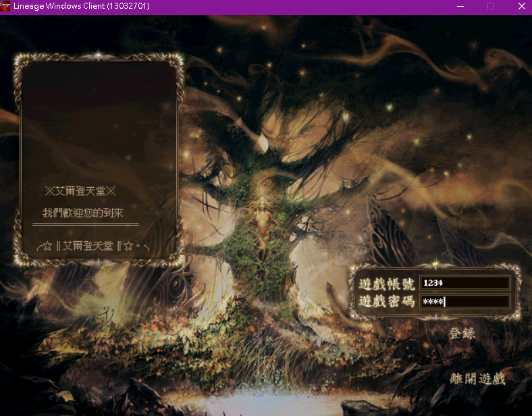Click the maximize button in title bar
Image resolution: width=532 pixels, height=416 pixels.
[491, 7]
